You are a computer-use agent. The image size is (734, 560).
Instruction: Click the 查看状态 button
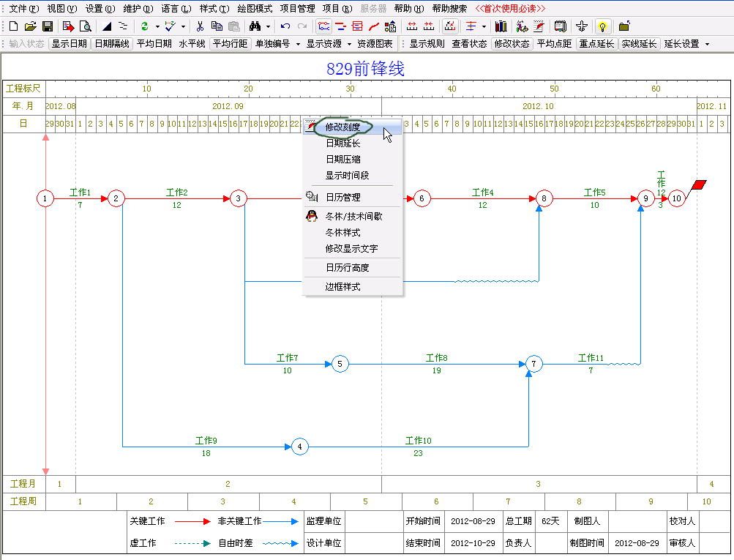470,43
